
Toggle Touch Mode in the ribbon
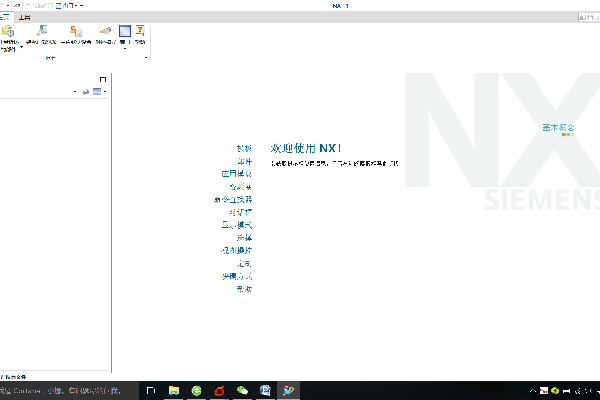[103, 32]
